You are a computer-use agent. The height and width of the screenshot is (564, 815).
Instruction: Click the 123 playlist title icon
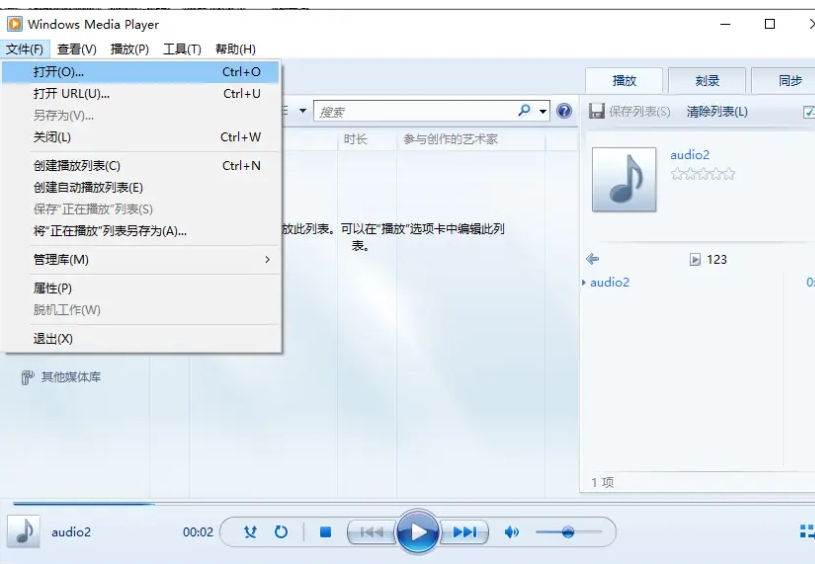[x=695, y=259]
